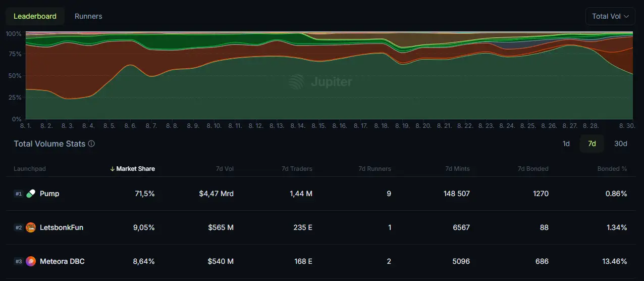
Task: Click the Pump pill logo icon
Action: (x=31, y=194)
